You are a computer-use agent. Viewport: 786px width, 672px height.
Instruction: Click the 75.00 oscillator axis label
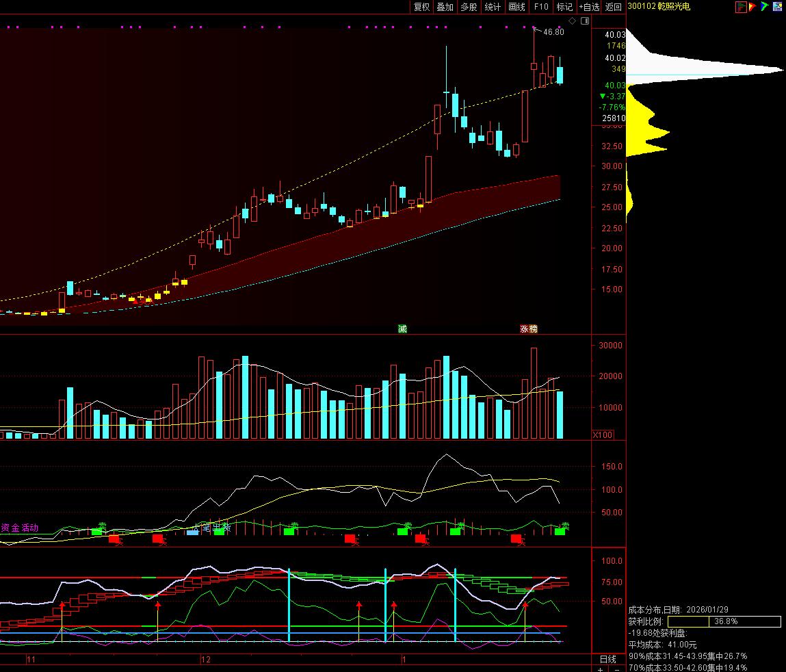point(612,582)
